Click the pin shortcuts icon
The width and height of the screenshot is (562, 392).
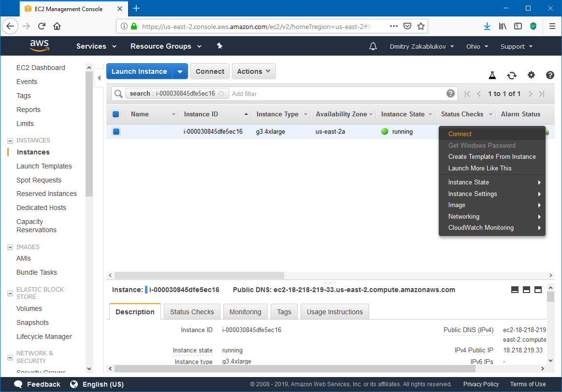click(220, 46)
